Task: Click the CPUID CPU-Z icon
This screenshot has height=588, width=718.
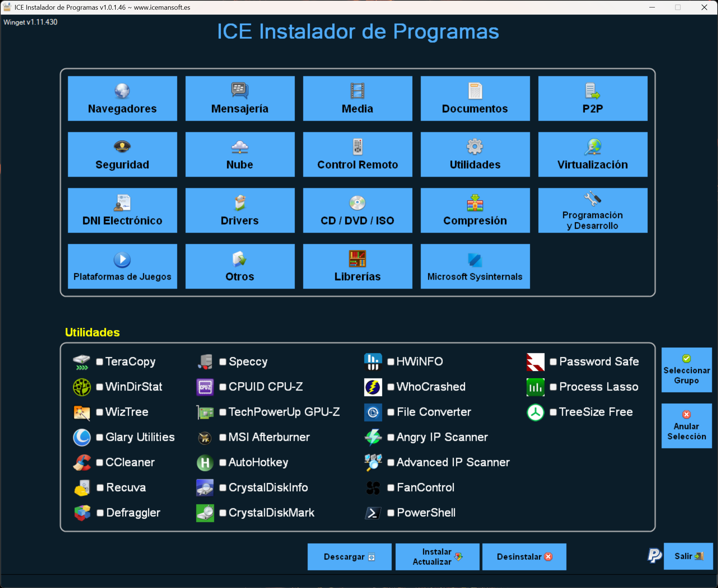Action: click(205, 387)
